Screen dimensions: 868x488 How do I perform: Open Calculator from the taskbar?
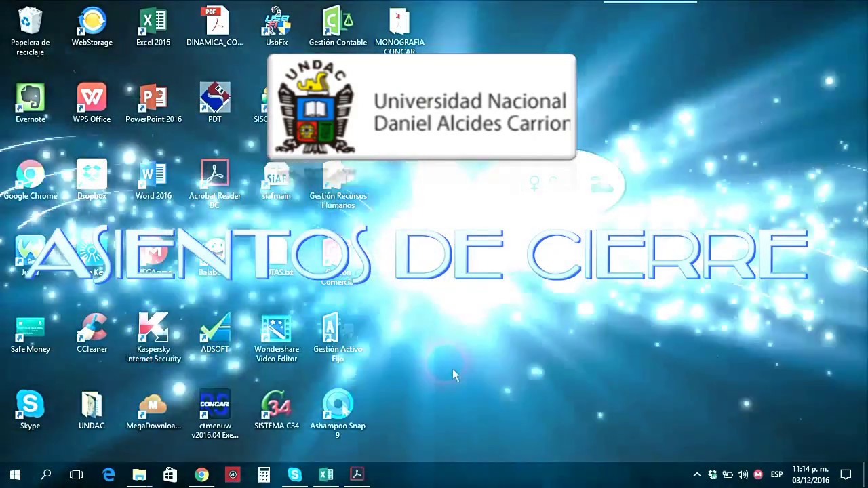[264, 474]
